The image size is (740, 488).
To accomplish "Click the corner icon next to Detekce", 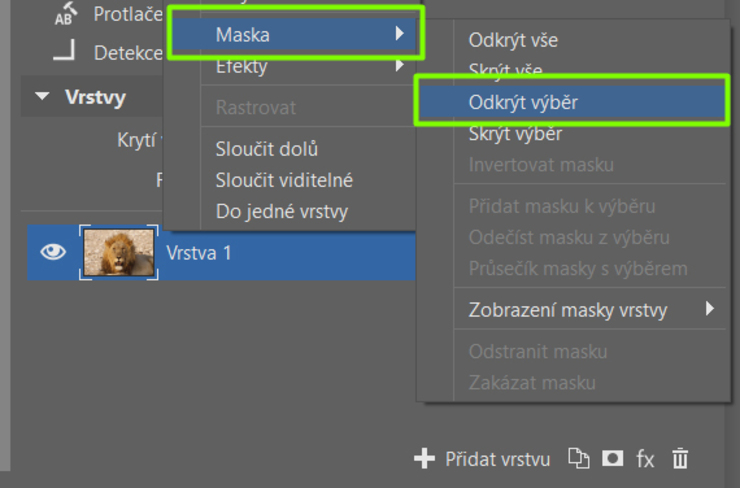I will (65, 52).
